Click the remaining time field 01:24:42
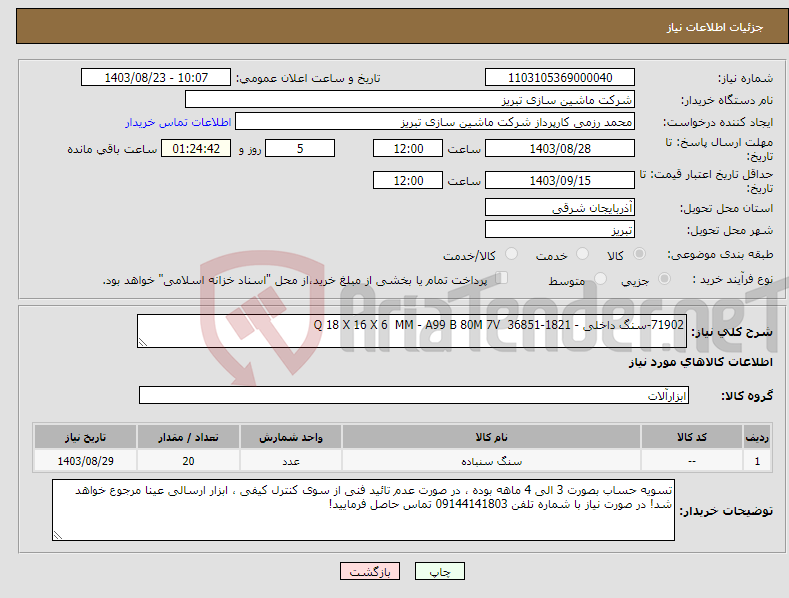This screenshot has height=598, width=789. [196, 148]
